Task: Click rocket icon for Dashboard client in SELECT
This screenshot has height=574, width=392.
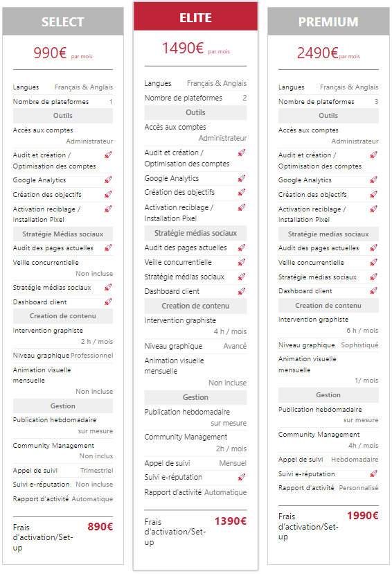Action: click(x=108, y=302)
